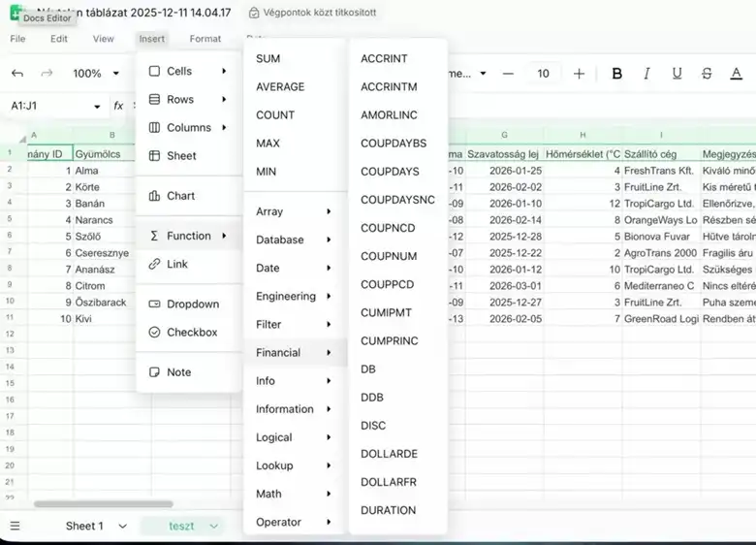Toggle italic text formatting

tap(647, 74)
